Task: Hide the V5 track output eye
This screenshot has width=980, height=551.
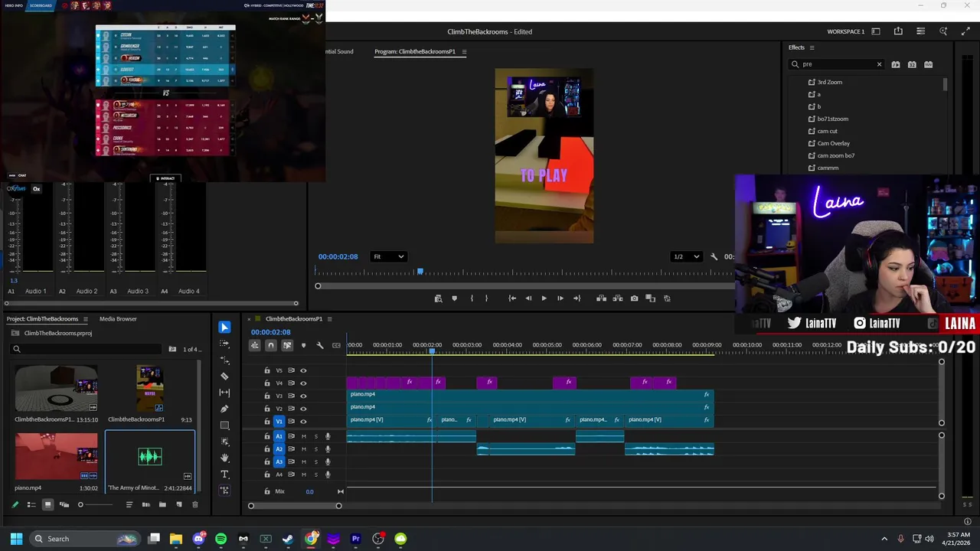Action: pyautogui.click(x=303, y=370)
